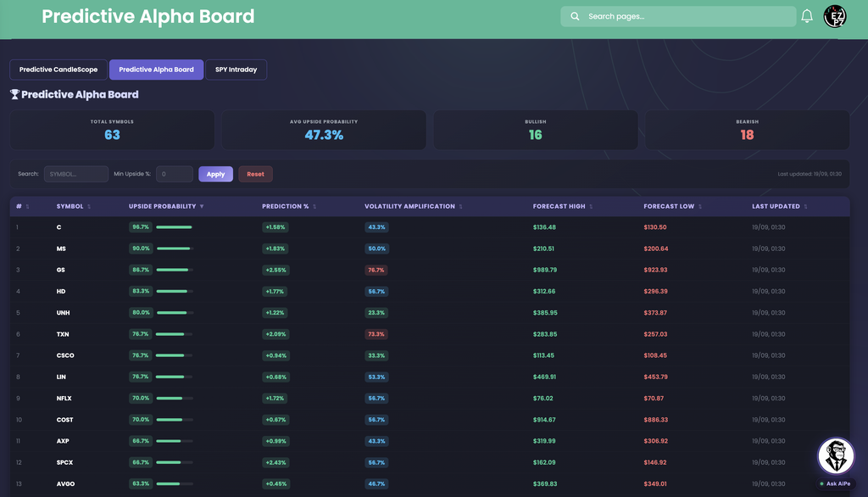This screenshot has width=868, height=497.
Task: Select symbol AXP row
Action: [x=430, y=441]
